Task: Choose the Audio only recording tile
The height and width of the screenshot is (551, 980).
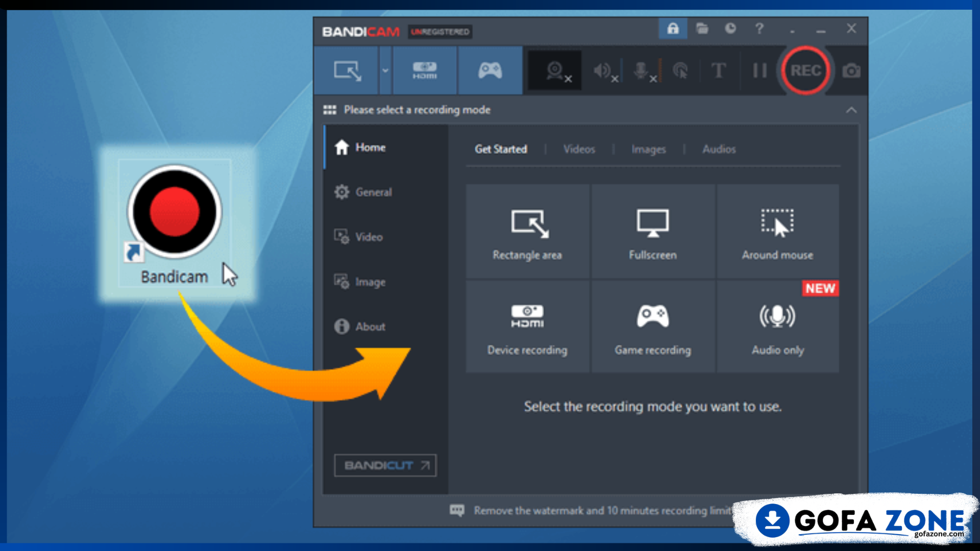Action: point(778,327)
